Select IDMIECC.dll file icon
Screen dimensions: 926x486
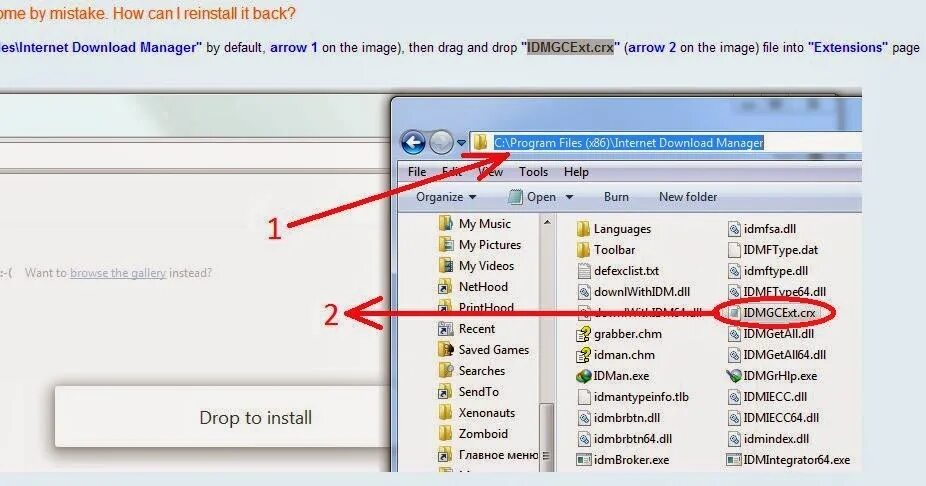coord(734,397)
